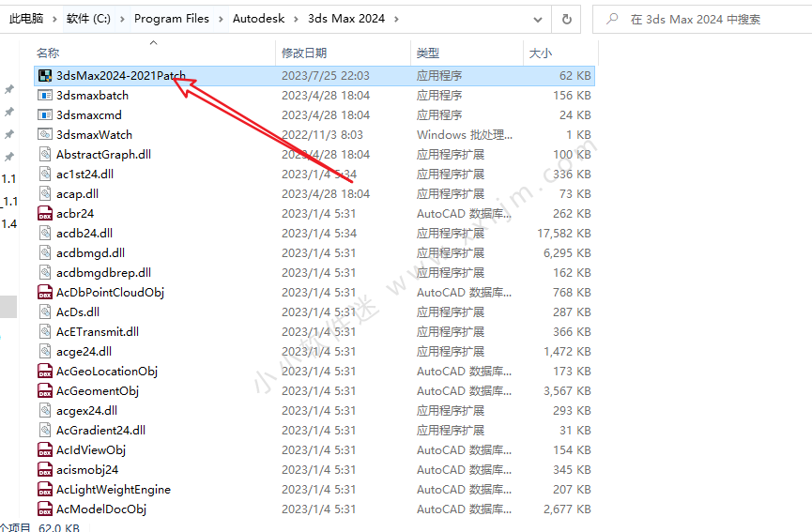Go to Program Files in the address bar
This screenshot has height=532, width=812.
point(172,19)
